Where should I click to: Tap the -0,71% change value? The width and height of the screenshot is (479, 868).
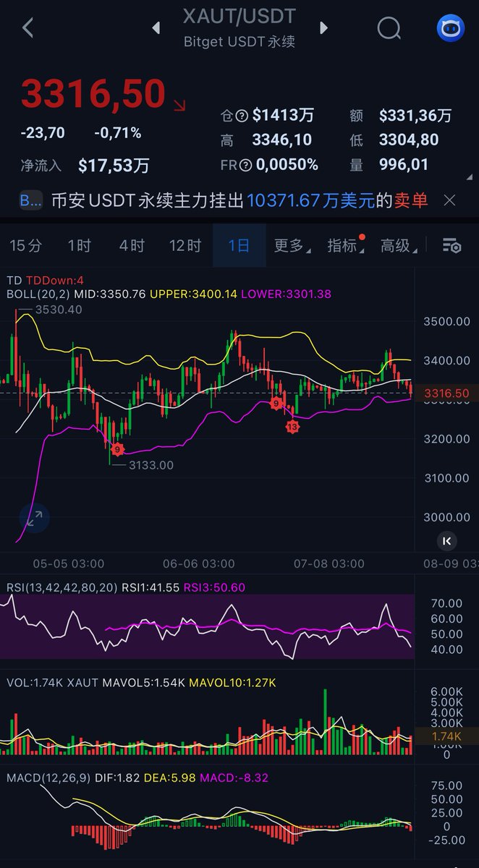tap(117, 133)
